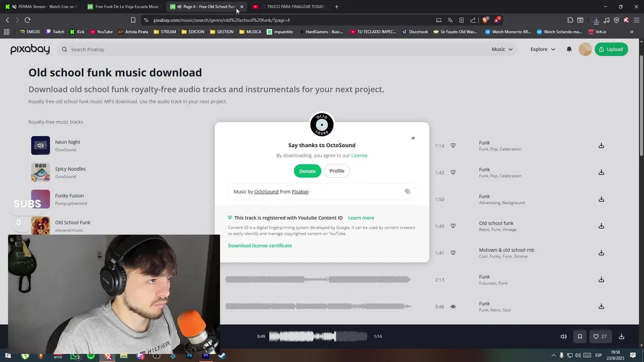Download the Motown & old school rnb track
Image resolution: width=644 pixels, height=362 pixels.
601,252
